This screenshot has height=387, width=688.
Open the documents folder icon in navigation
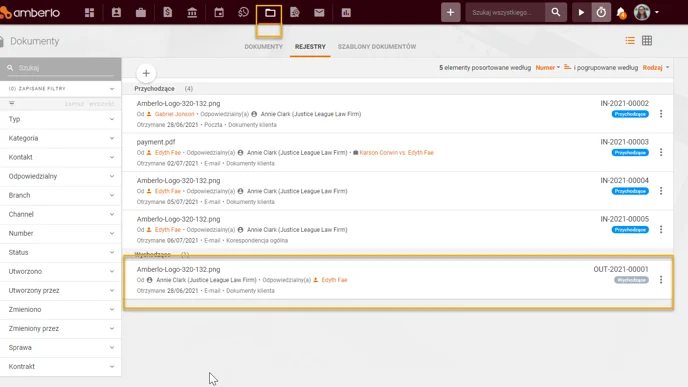pyautogui.click(x=270, y=13)
